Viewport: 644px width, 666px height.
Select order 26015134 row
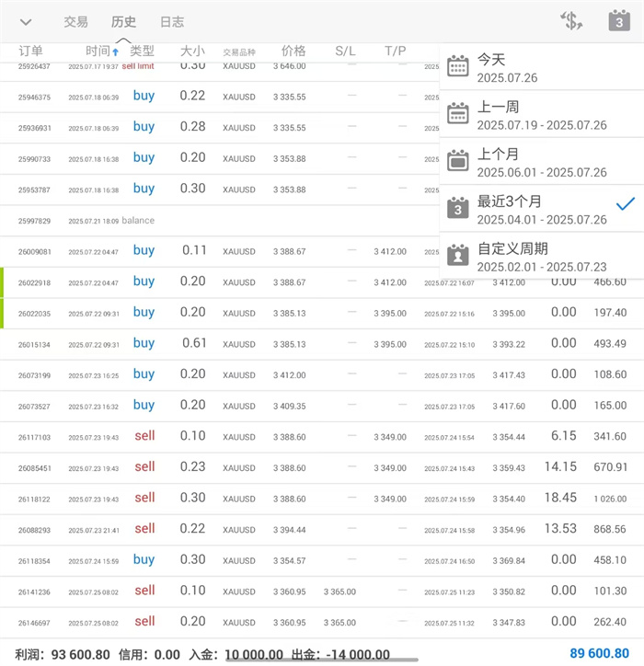pos(322,344)
